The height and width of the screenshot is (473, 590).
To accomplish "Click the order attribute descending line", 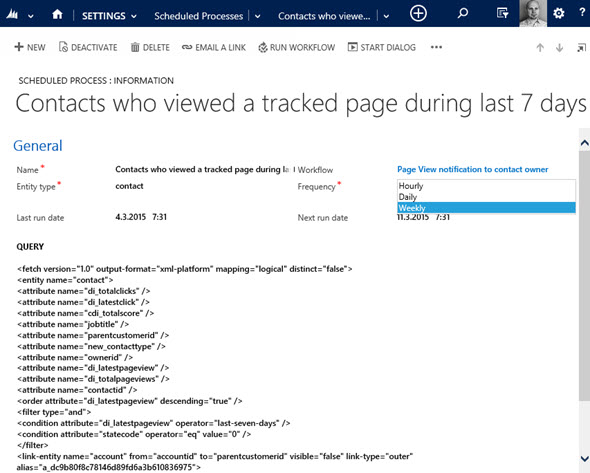I will pos(129,401).
